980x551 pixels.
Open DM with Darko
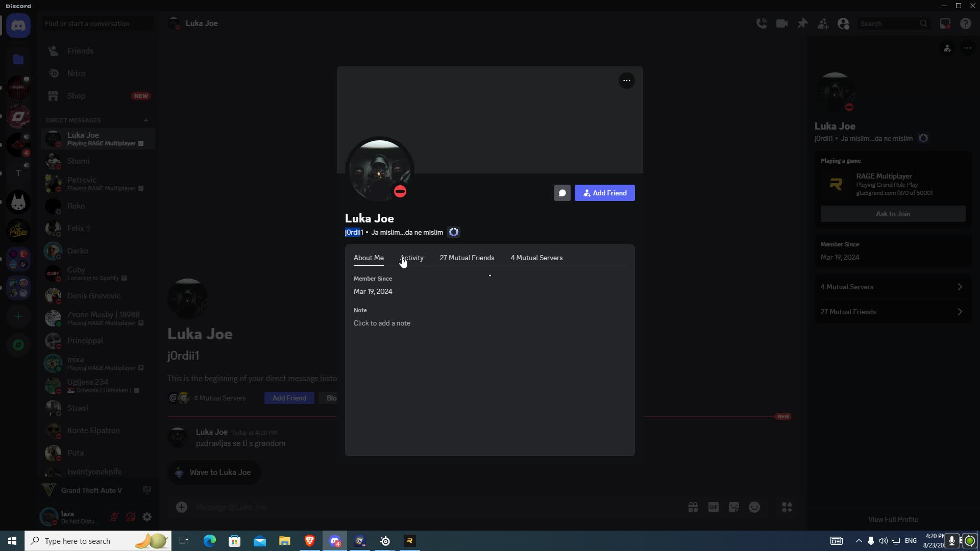[x=98, y=251]
